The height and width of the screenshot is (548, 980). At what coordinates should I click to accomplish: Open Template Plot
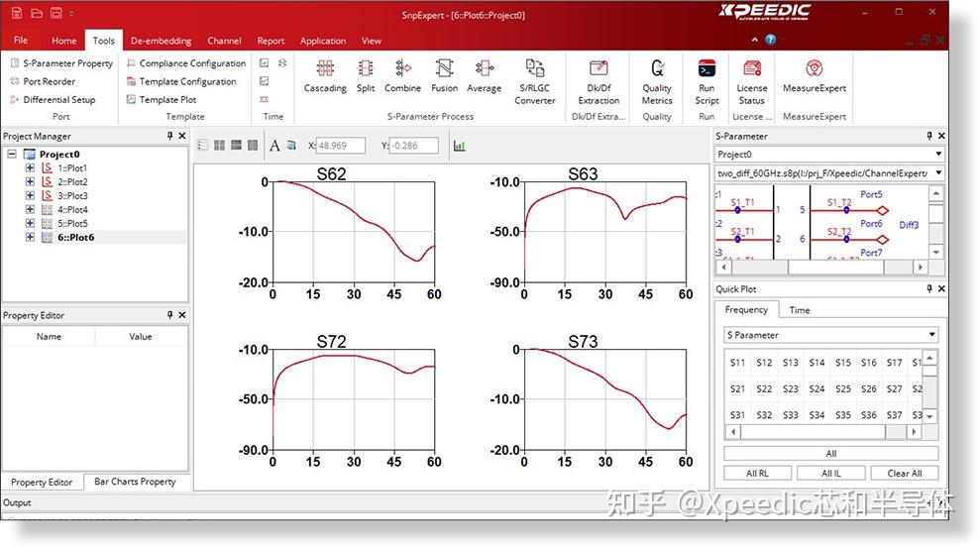pyautogui.click(x=162, y=99)
